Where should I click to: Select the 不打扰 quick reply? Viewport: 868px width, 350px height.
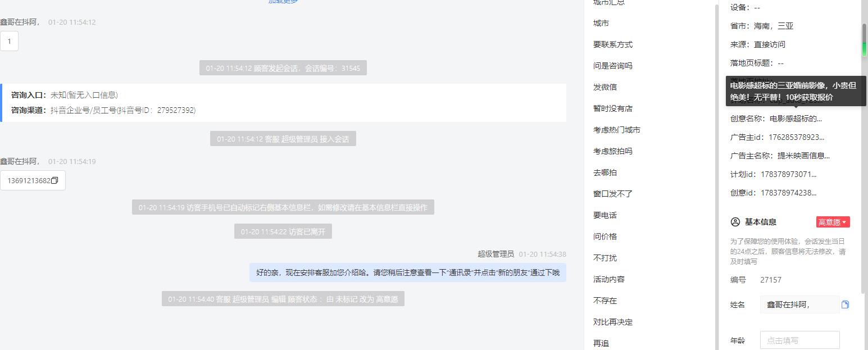point(605,258)
